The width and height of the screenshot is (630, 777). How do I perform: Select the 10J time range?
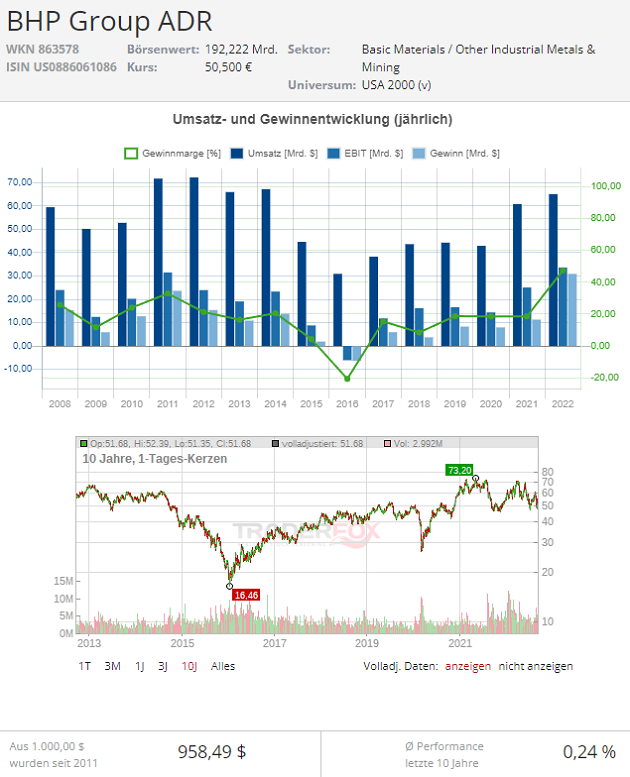click(189, 666)
